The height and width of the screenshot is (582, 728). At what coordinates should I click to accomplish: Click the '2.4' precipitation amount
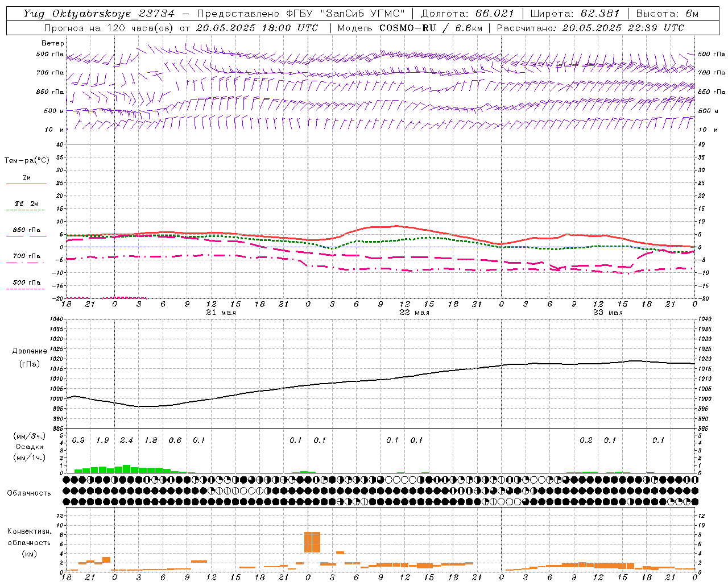pos(126,440)
